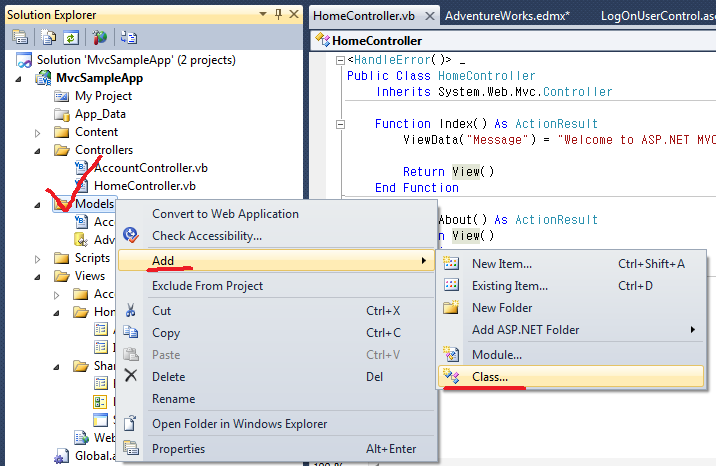716x466 pixels.
Task: Collapse the Index function code outline
Action: coord(340,124)
